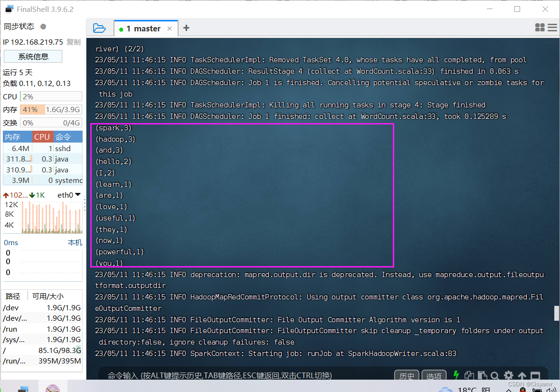Open command 历史 history button
Image resolution: width=560 pixels, height=392 pixels.
407,375
